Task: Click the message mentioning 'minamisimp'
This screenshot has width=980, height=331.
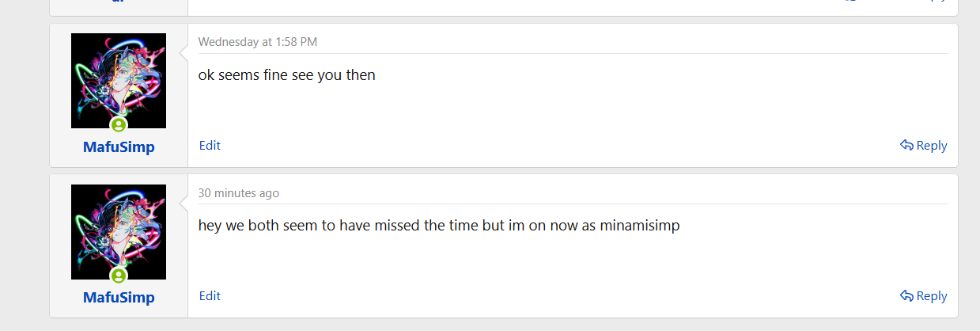Action: 439,226
